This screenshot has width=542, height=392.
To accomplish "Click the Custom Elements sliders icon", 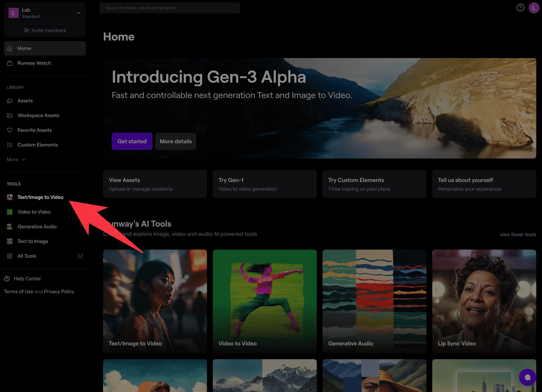I will pyautogui.click(x=10, y=145).
